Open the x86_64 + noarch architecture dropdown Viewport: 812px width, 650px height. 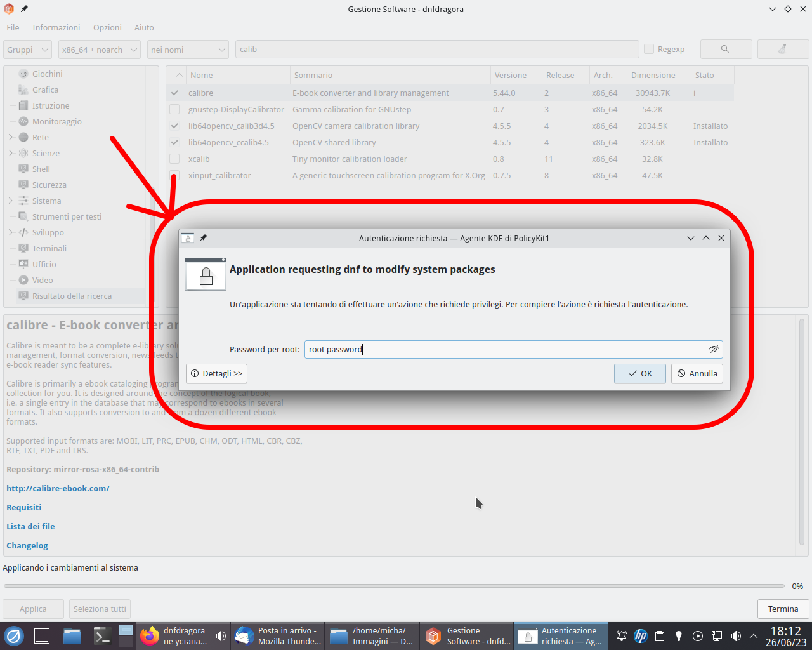point(100,50)
